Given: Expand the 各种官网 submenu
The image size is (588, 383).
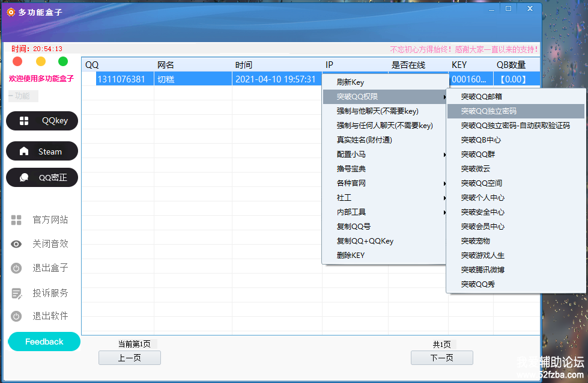Looking at the screenshot, I should [384, 183].
